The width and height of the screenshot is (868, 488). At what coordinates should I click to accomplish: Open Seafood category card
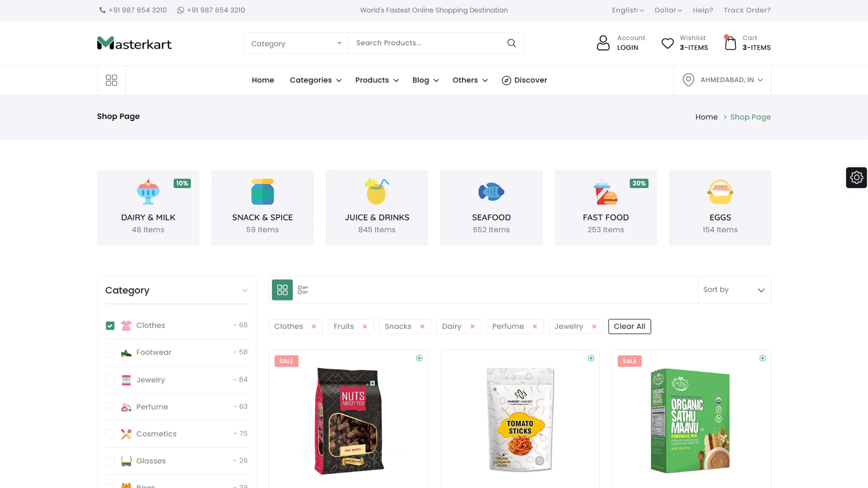(x=491, y=208)
